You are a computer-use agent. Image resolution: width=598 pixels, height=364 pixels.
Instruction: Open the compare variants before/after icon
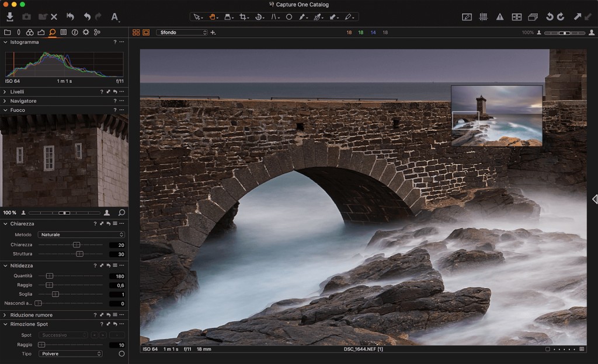(x=516, y=17)
